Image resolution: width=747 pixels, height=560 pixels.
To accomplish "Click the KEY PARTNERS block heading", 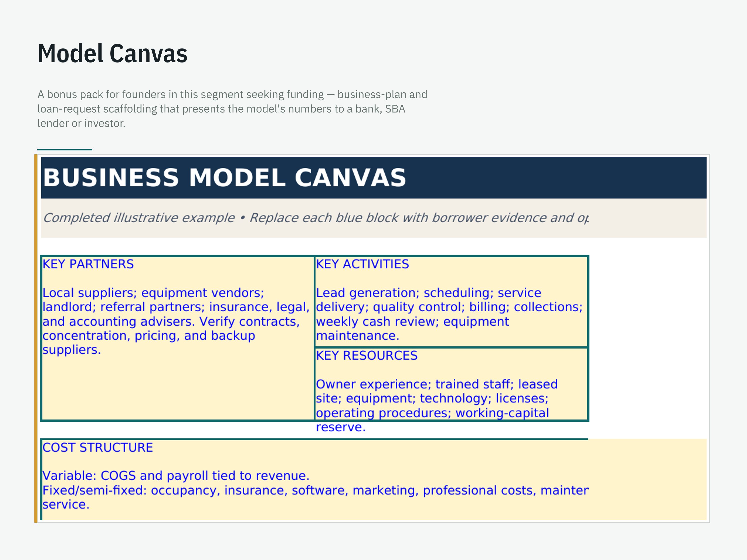I will point(88,264).
